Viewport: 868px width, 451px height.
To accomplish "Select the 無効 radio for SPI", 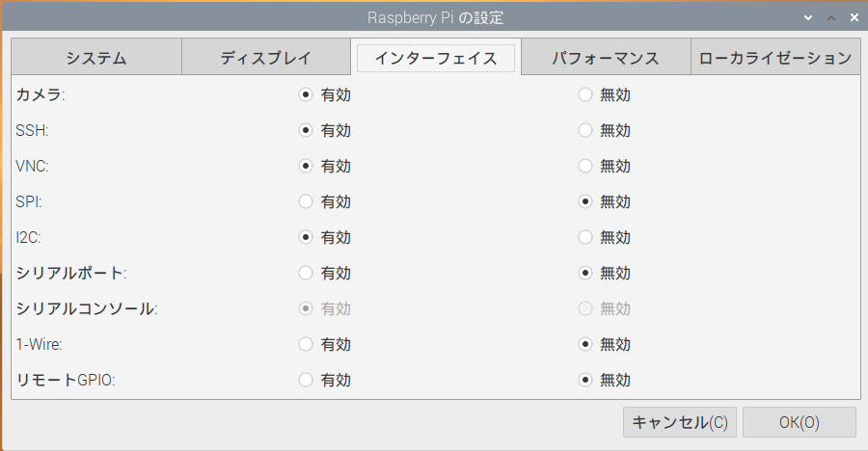I will tap(584, 201).
